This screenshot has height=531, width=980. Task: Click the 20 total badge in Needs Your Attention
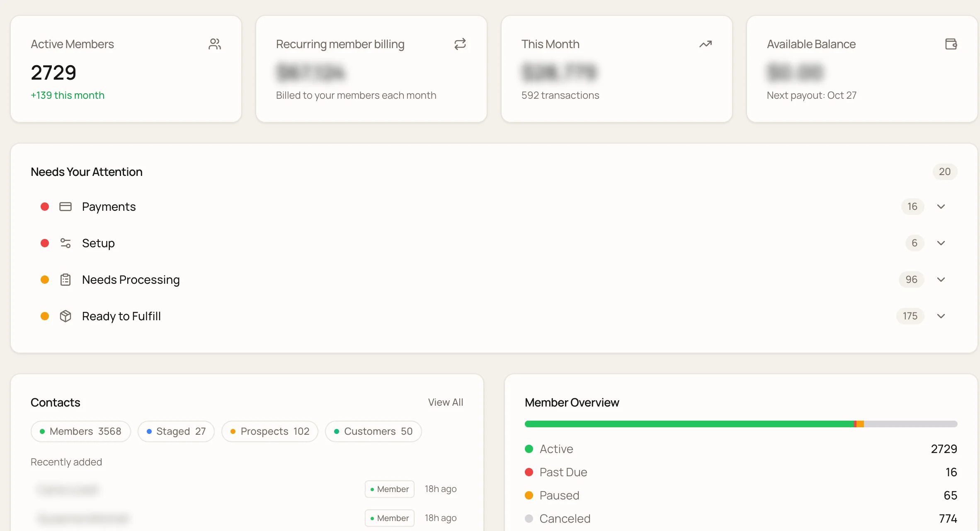pyautogui.click(x=945, y=172)
